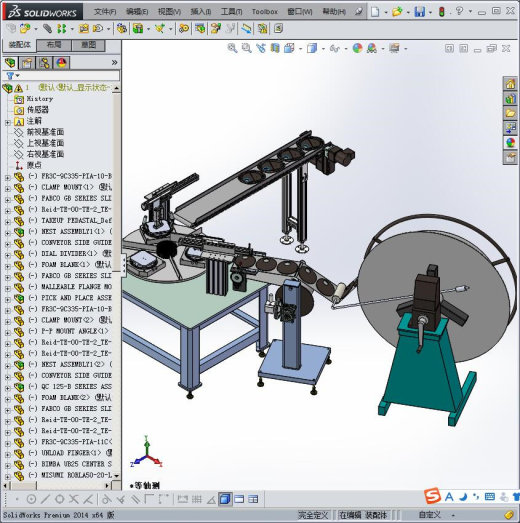Open the 窗口(W) menu
520x523 pixels.
pyautogui.click(x=300, y=12)
